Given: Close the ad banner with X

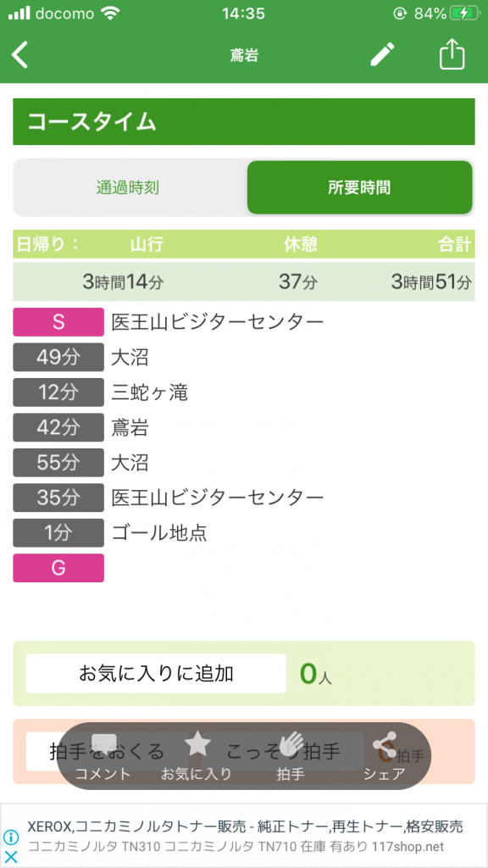Looking at the screenshot, I should click(x=10, y=857).
